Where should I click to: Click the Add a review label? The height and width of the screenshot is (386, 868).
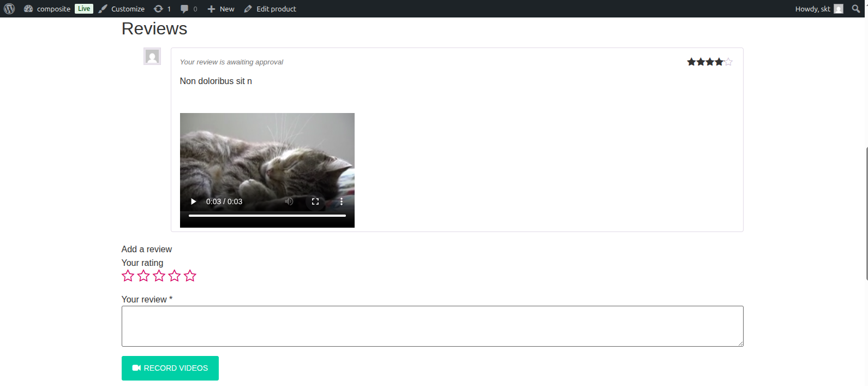tap(147, 249)
